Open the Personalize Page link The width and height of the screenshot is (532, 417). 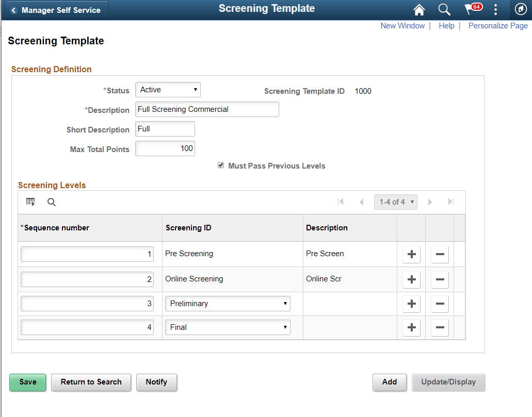pyautogui.click(x=498, y=25)
